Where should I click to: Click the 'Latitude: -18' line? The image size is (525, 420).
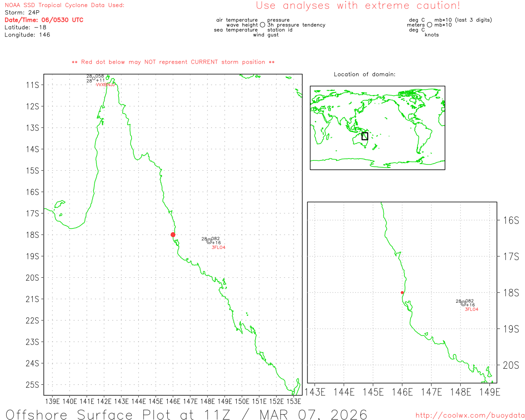pos(25,27)
